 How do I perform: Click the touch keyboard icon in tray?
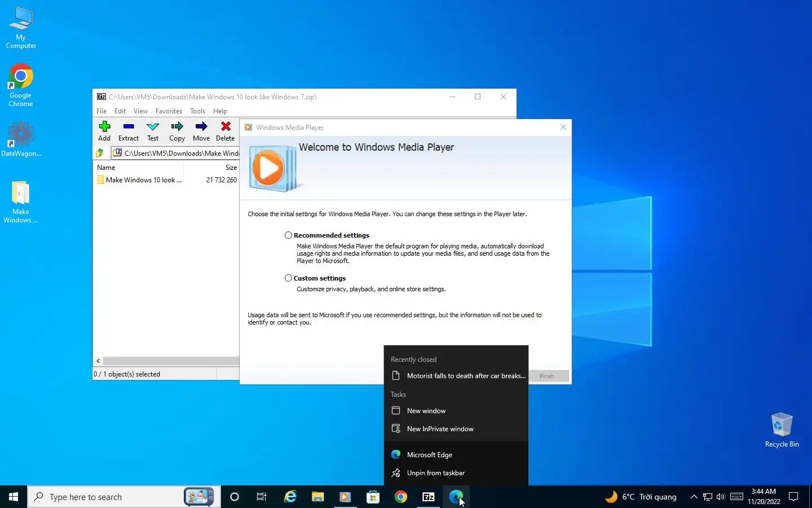pos(736,497)
